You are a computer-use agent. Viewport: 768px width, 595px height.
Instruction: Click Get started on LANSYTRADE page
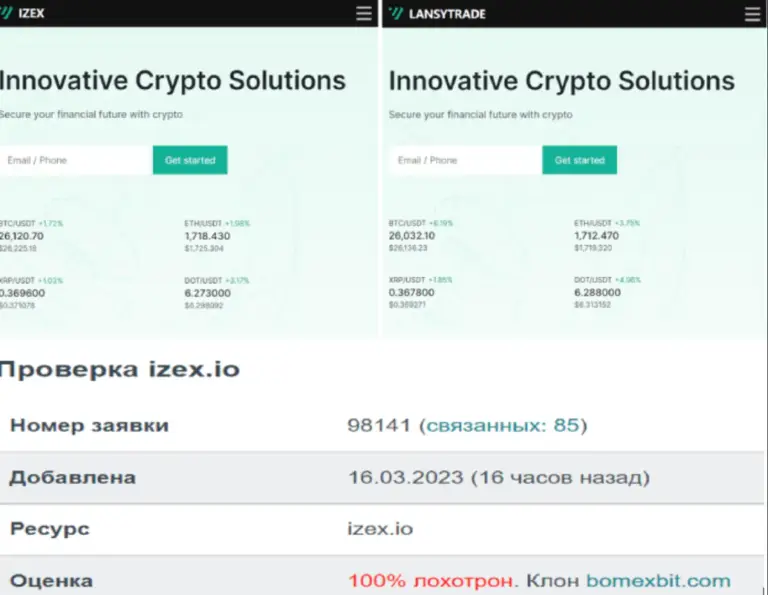click(579, 160)
